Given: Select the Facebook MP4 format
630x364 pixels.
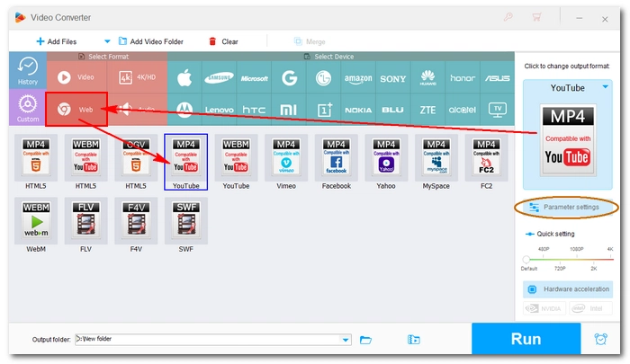Looking at the screenshot, I should click(336, 162).
